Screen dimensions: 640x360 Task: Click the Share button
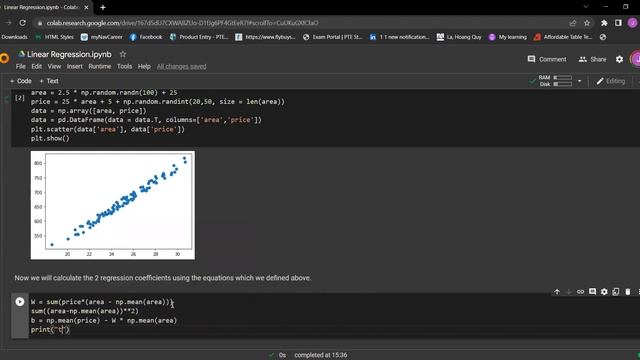592,60
